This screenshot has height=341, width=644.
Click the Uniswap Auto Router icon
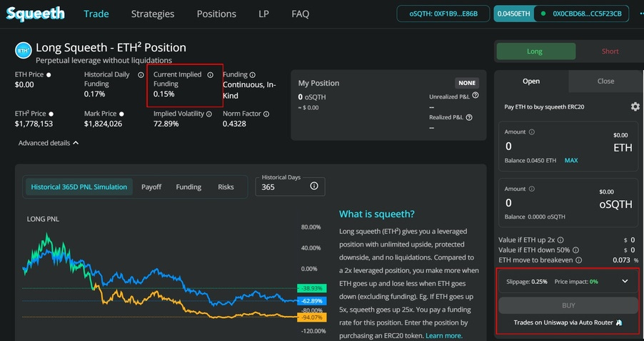pyautogui.click(x=619, y=323)
